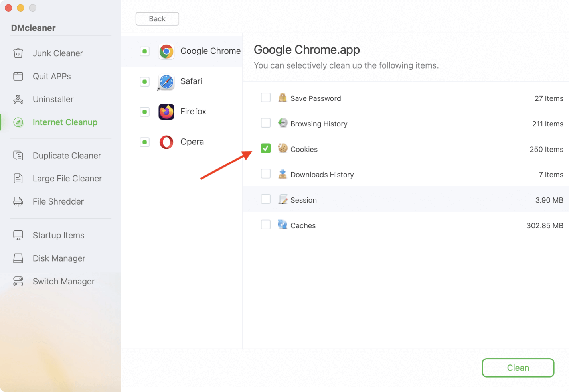Open the Junk Cleaner tool
569x392 pixels.
pyautogui.click(x=57, y=53)
